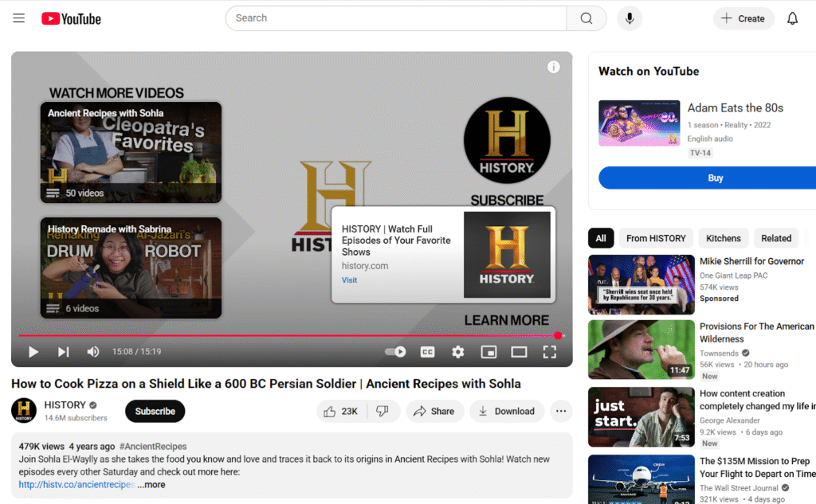Mute the video audio
This screenshot has width=816, height=504.
pos(92,352)
